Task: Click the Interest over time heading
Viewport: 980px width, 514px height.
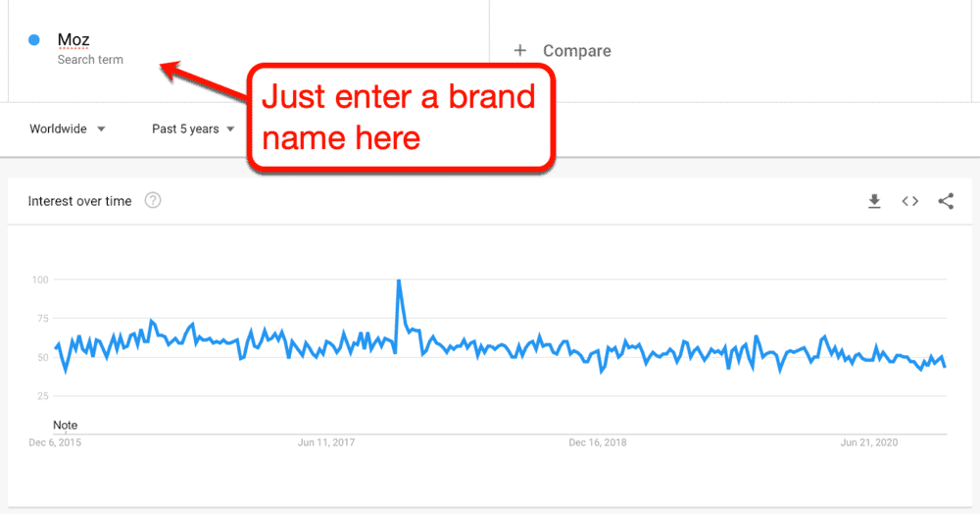Action: pyautogui.click(x=79, y=201)
